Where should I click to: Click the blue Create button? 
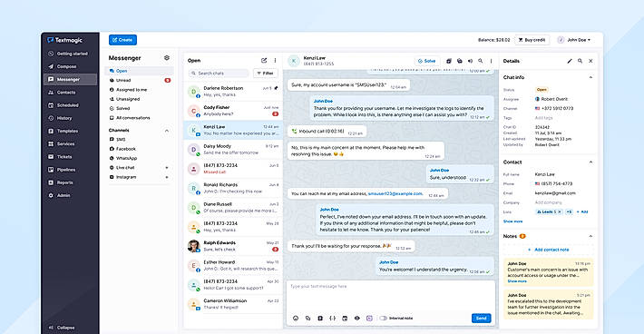[x=122, y=40]
